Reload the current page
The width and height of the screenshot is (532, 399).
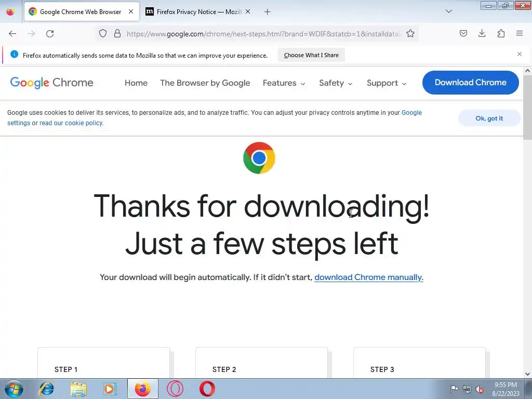tap(50, 34)
